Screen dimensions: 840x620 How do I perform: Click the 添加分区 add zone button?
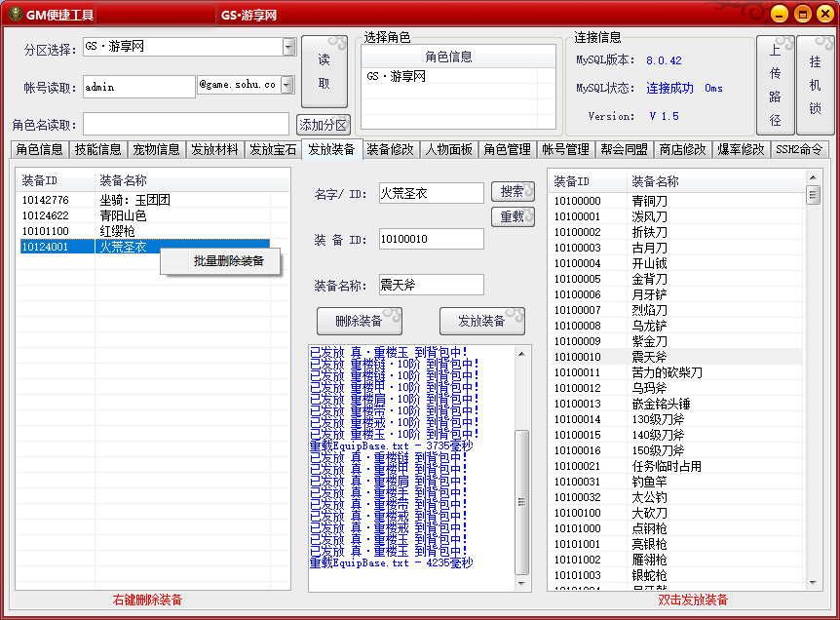click(324, 125)
